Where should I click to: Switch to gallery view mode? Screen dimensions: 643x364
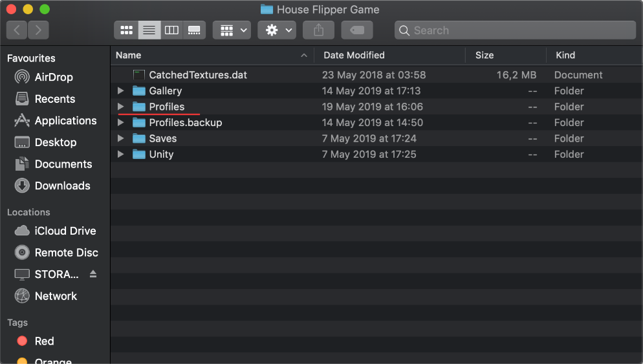pos(193,30)
